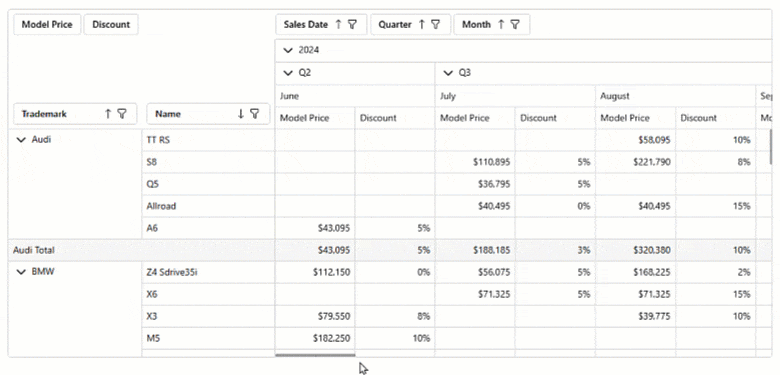Click the $320,380 Audi Total cell

[636, 250]
